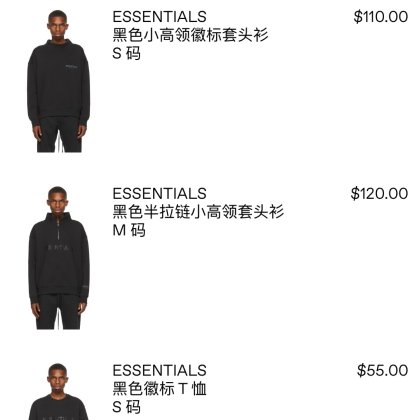
Task: Select the S 码 text under 黑色小高领徽标套头衫
Action: [126, 53]
